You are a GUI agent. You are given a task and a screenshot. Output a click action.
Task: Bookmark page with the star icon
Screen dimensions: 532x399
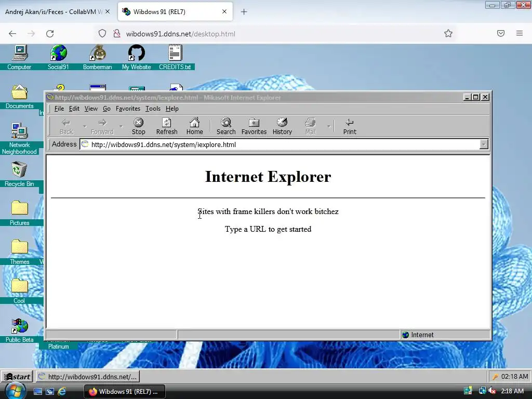click(448, 33)
